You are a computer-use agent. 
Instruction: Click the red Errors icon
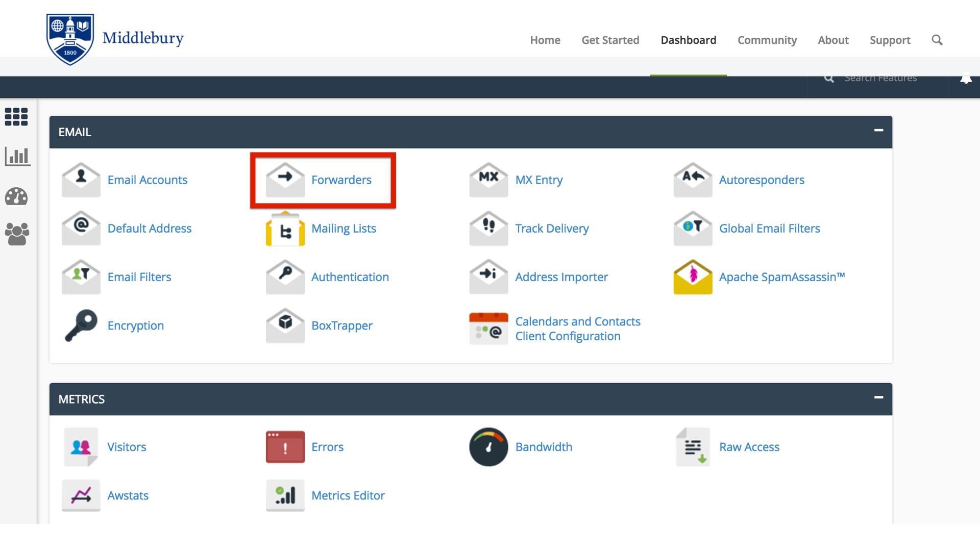point(285,447)
